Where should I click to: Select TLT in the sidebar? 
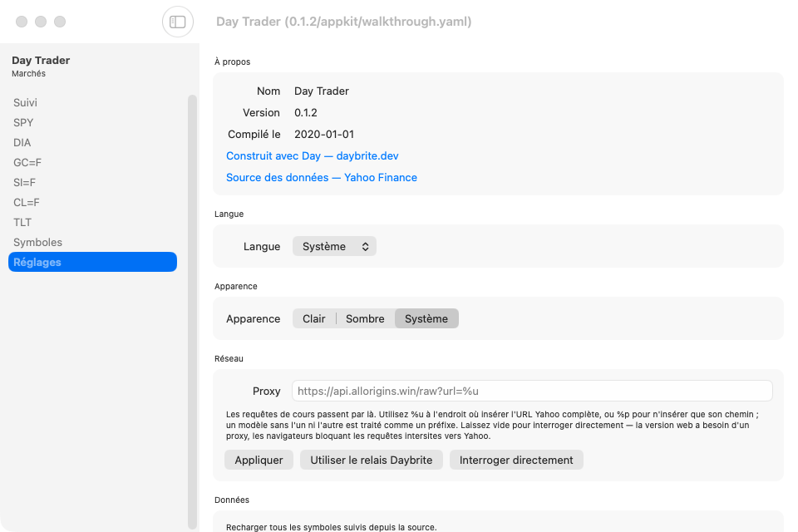point(92,222)
